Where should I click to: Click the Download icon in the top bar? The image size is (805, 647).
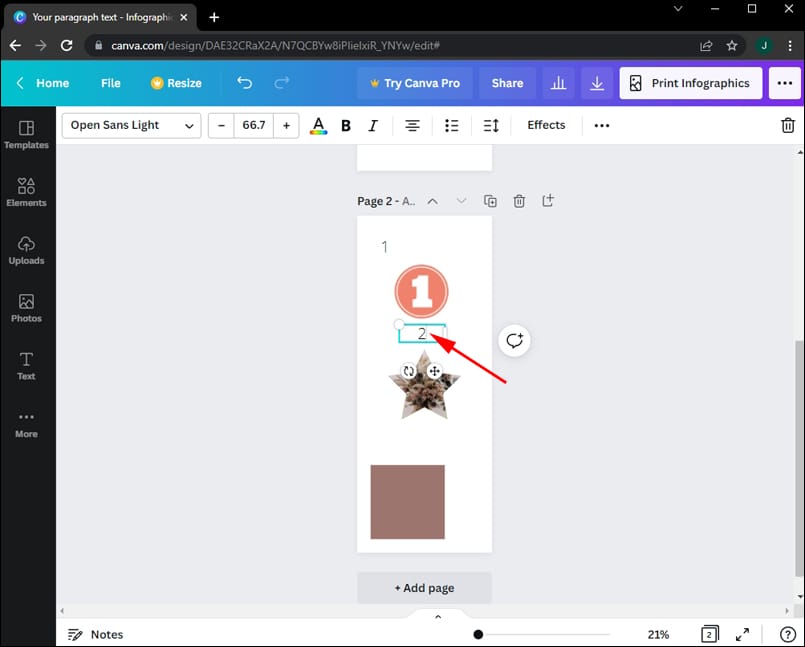tap(597, 83)
